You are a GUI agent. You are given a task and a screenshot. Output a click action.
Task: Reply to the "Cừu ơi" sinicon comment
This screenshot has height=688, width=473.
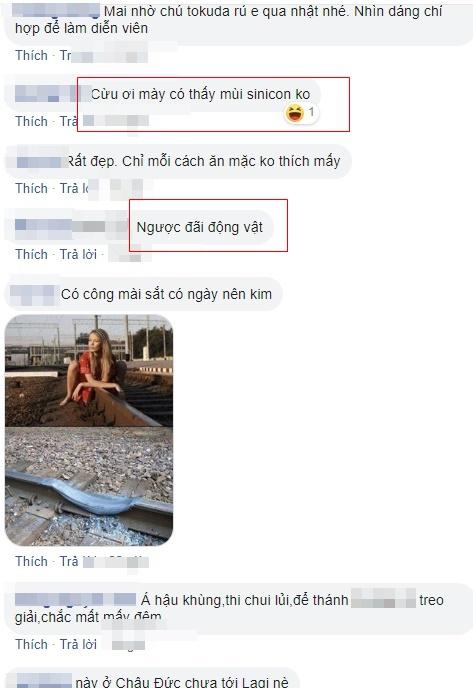(68, 122)
